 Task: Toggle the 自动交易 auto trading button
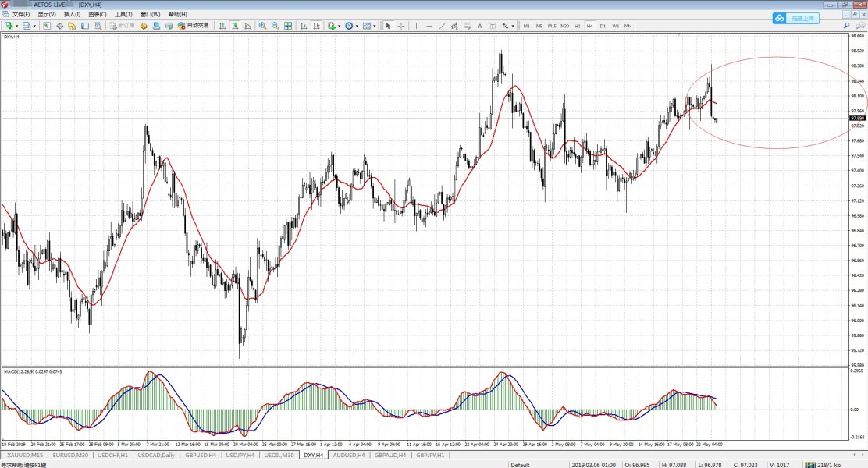coord(192,26)
